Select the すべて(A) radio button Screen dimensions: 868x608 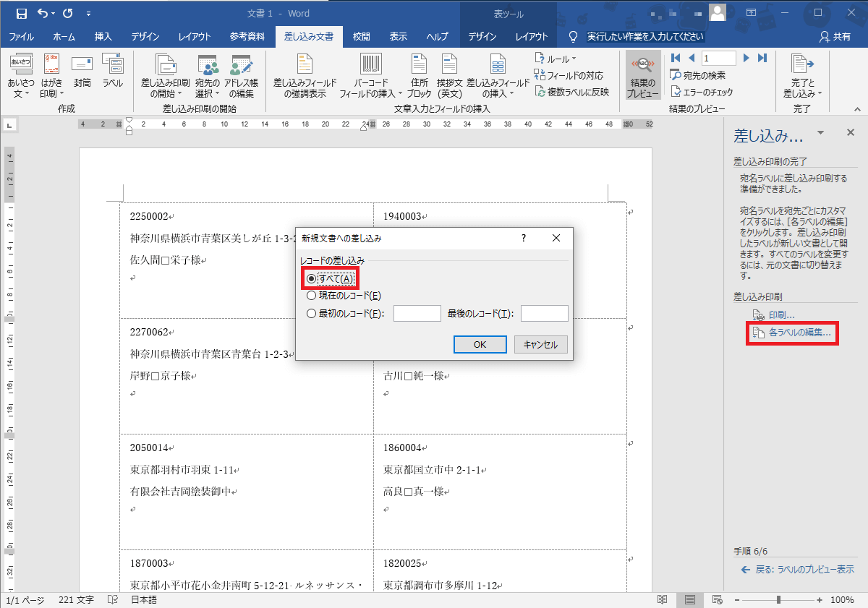(312, 279)
